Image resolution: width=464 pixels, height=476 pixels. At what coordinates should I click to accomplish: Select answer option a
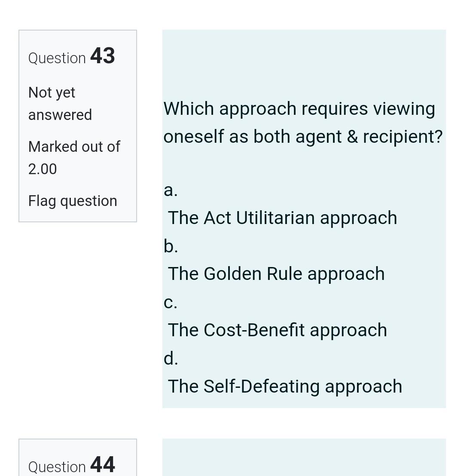coord(171,190)
